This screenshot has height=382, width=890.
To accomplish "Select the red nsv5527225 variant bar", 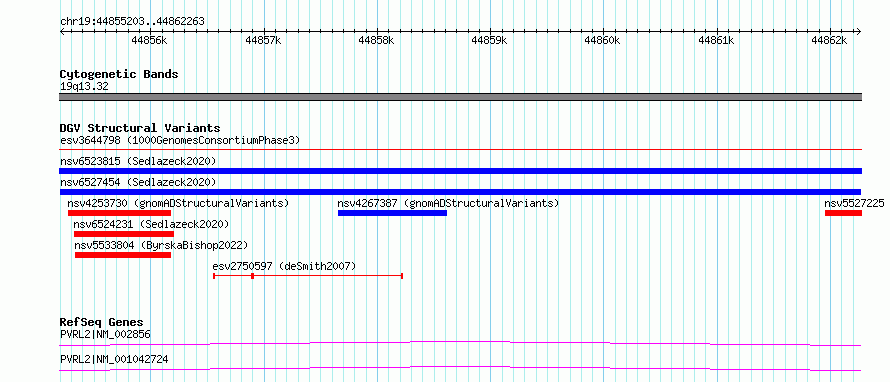I will tap(843, 213).
